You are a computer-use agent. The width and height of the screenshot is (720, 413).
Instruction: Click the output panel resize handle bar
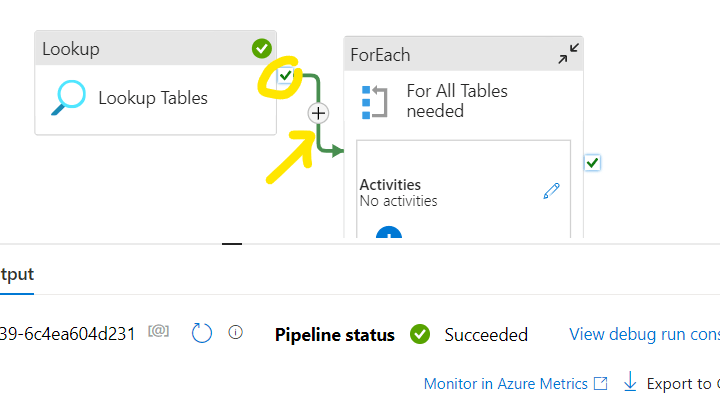(x=232, y=242)
